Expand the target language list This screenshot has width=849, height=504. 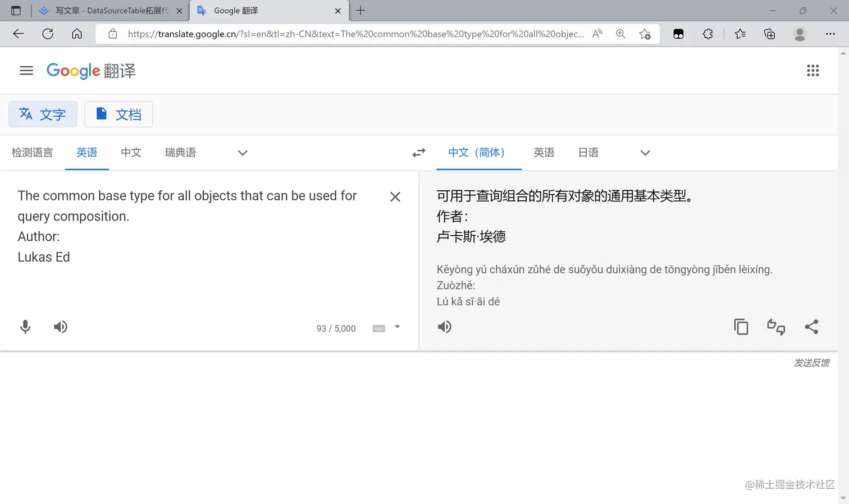click(x=645, y=153)
